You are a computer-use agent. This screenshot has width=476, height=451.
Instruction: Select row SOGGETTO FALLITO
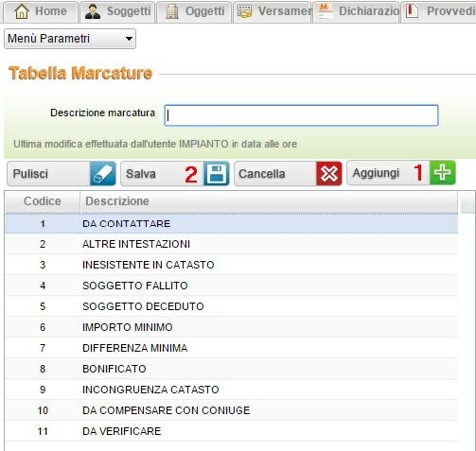click(232, 286)
